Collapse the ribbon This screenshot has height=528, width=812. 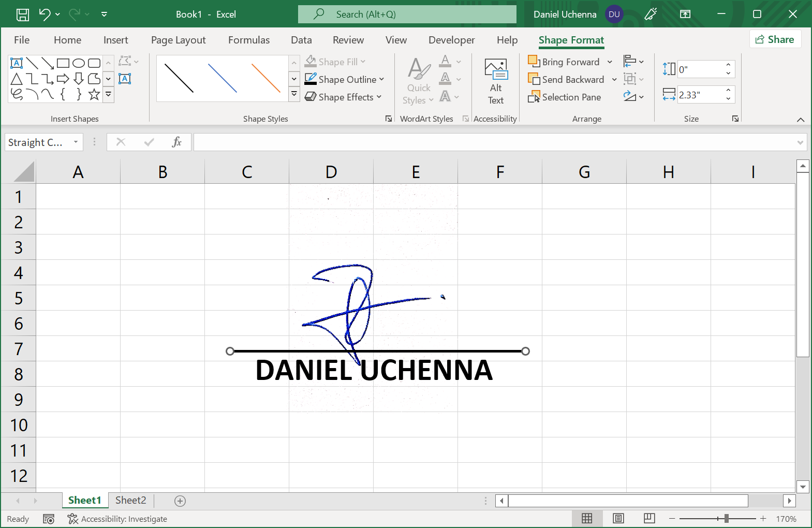(x=801, y=120)
